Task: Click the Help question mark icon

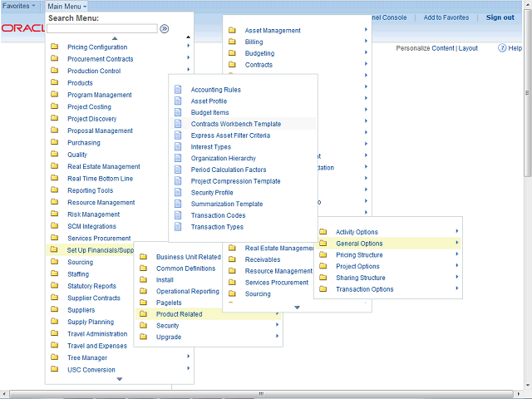Action: click(502, 48)
